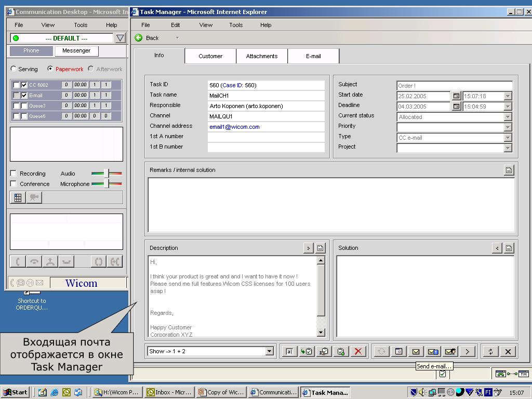Click the black X close task icon
The width and height of the screenshot is (532, 399).
click(508, 352)
